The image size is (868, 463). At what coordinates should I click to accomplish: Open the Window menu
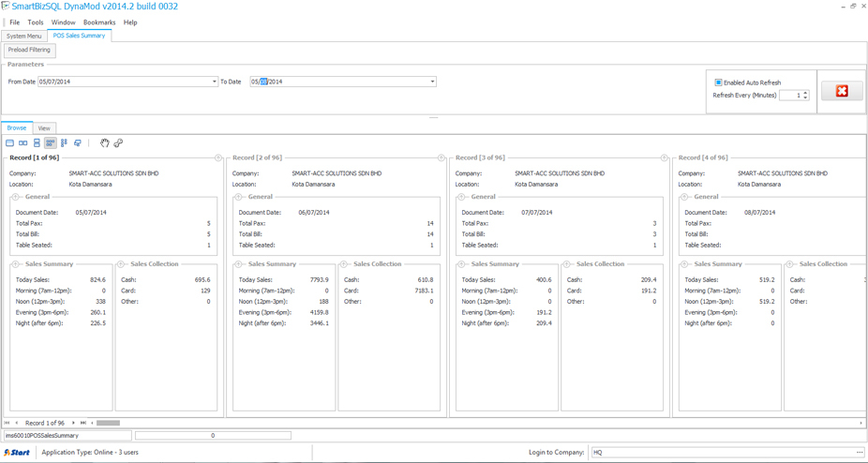(63, 22)
